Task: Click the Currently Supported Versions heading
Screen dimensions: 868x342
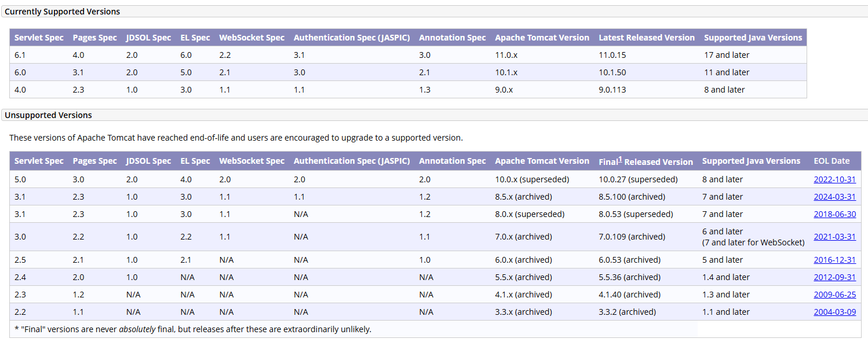Action: [x=63, y=12]
